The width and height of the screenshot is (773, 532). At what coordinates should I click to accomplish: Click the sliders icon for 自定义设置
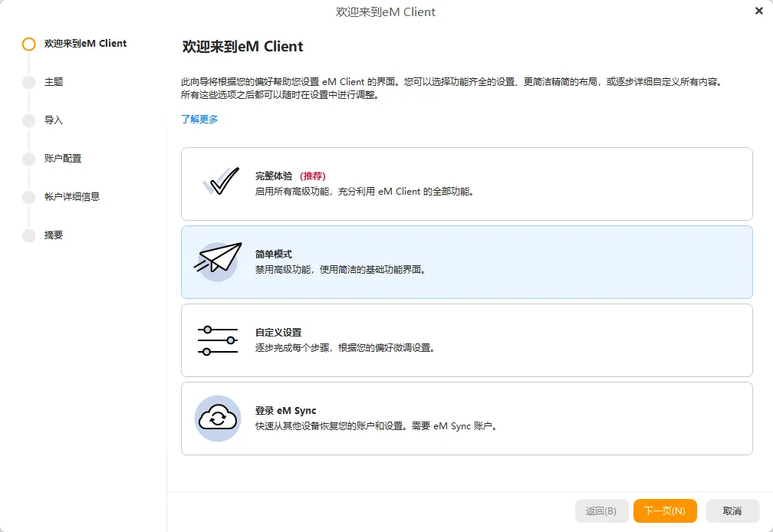point(218,340)
